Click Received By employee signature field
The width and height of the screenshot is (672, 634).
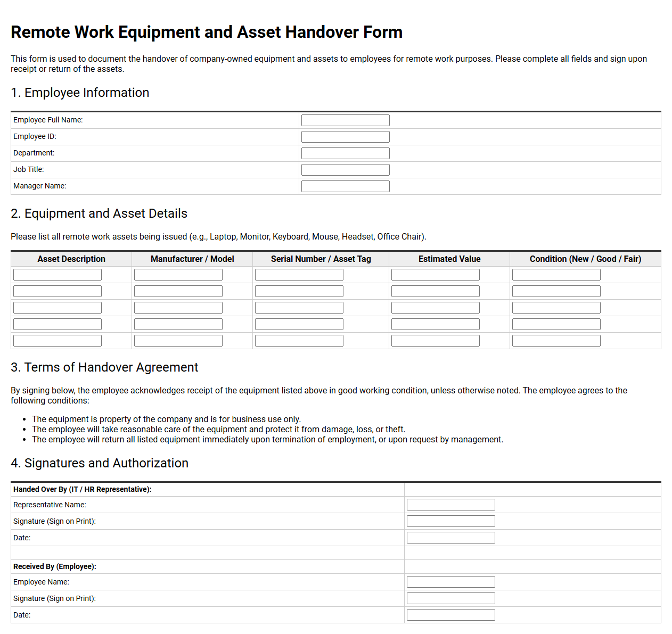451,598
